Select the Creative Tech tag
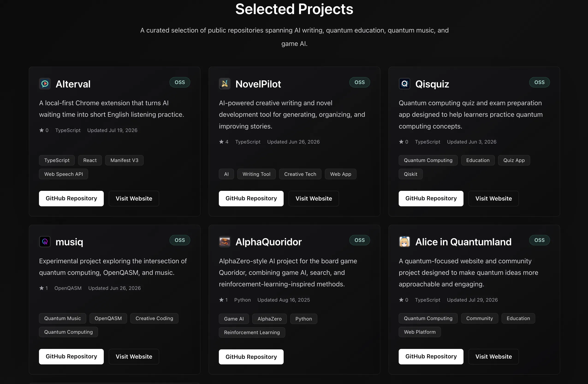 click(x=300, y=174)
